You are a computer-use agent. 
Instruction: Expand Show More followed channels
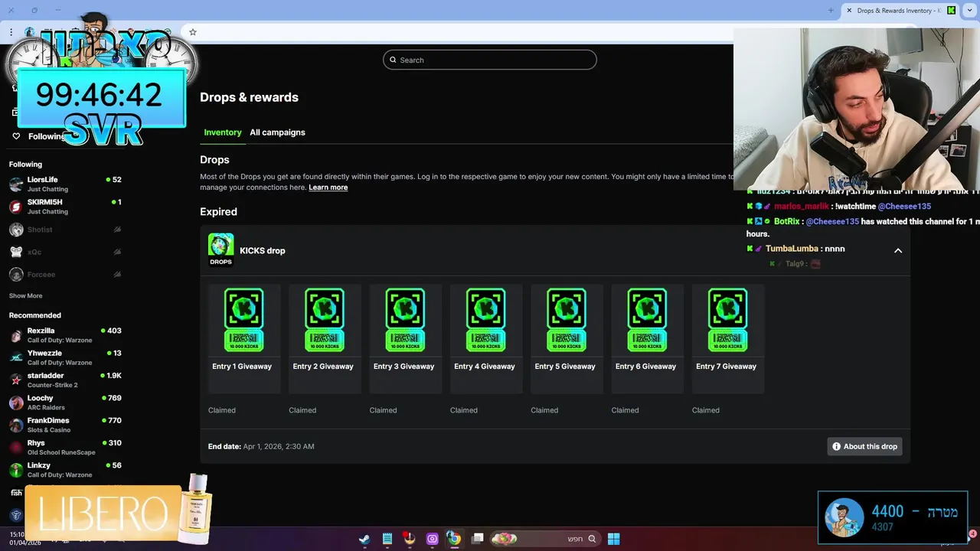(x=26, y=295)
